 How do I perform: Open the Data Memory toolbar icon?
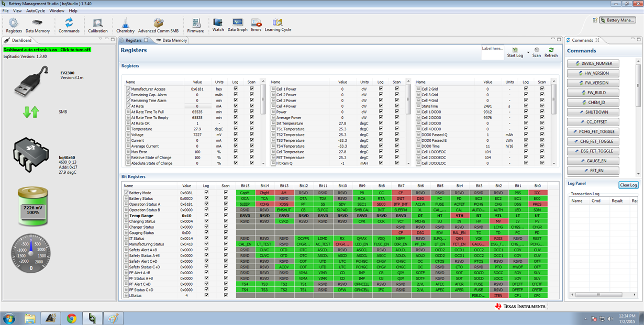38,25
